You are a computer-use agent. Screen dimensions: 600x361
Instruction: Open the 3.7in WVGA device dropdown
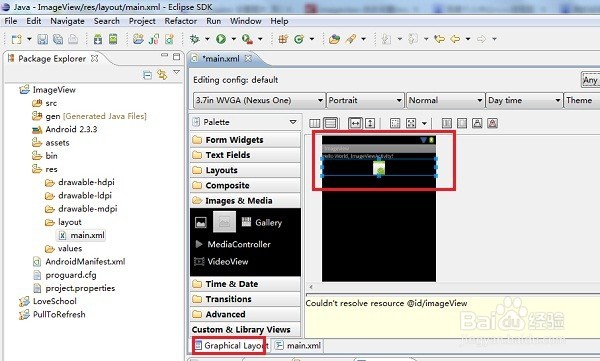point(259,101)
